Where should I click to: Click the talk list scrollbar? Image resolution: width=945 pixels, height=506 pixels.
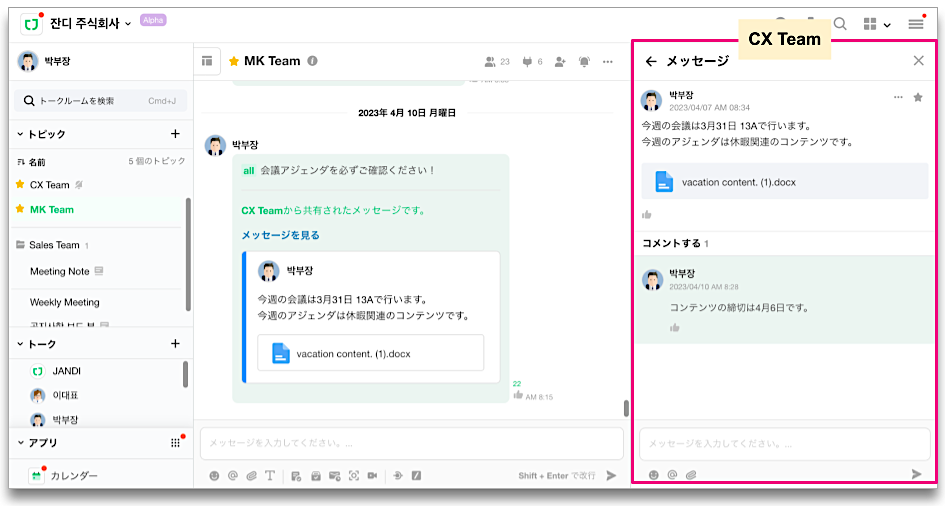pyautogui.click(x=185, y=374)
